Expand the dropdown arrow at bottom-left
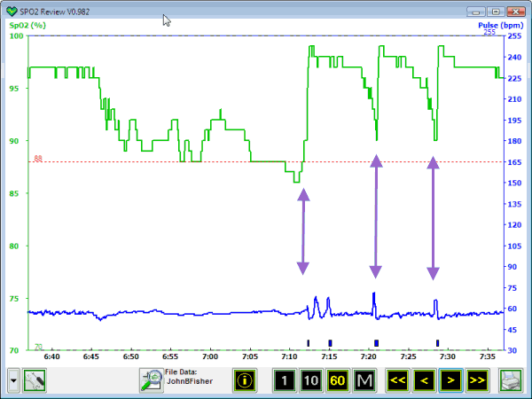The height and width of the screenshot is (399, 532). click(12, 379)
